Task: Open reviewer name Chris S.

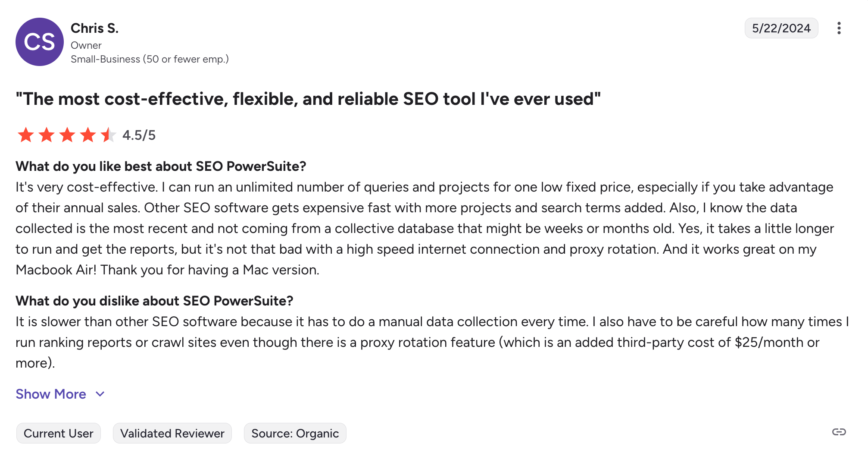Action: click(94, 28)
